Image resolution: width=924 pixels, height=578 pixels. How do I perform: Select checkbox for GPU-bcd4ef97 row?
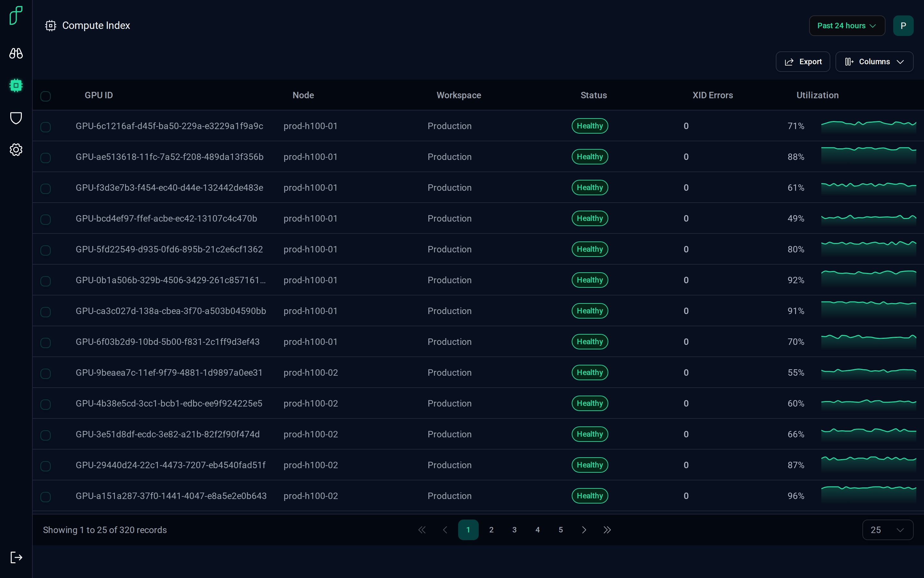46,219
